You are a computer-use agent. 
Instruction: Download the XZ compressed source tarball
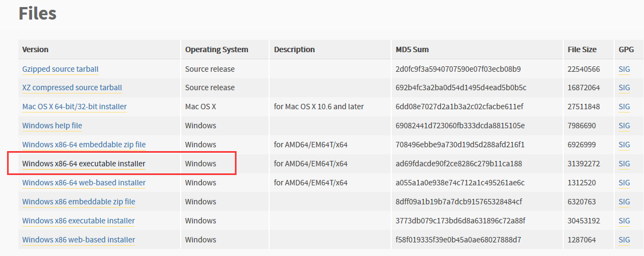point(72,88)
